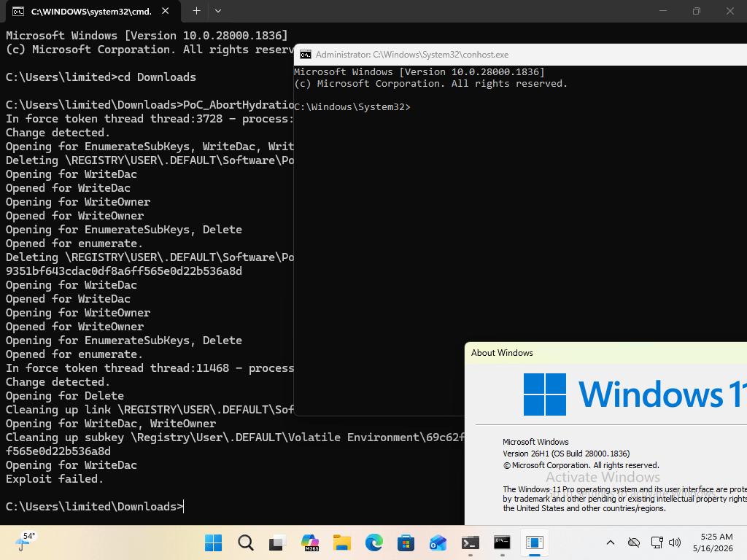The height and width of the screenshot is (560, 747).
Task: Close the Windows Terminal window
Action: (729, 11)
